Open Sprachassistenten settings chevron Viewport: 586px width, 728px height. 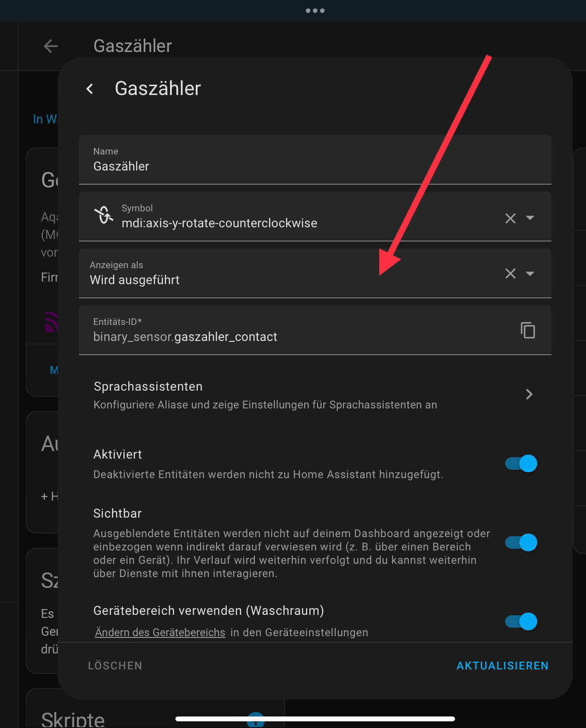(x=529, y=394)
